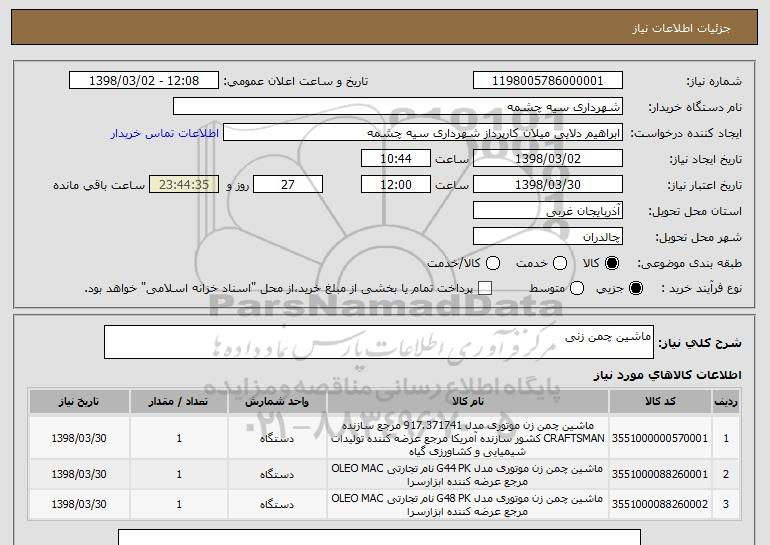
Task: Click the جزئیات اطلاعات نیاز page header
Action: pyautogui.click(x=681, y=28)
